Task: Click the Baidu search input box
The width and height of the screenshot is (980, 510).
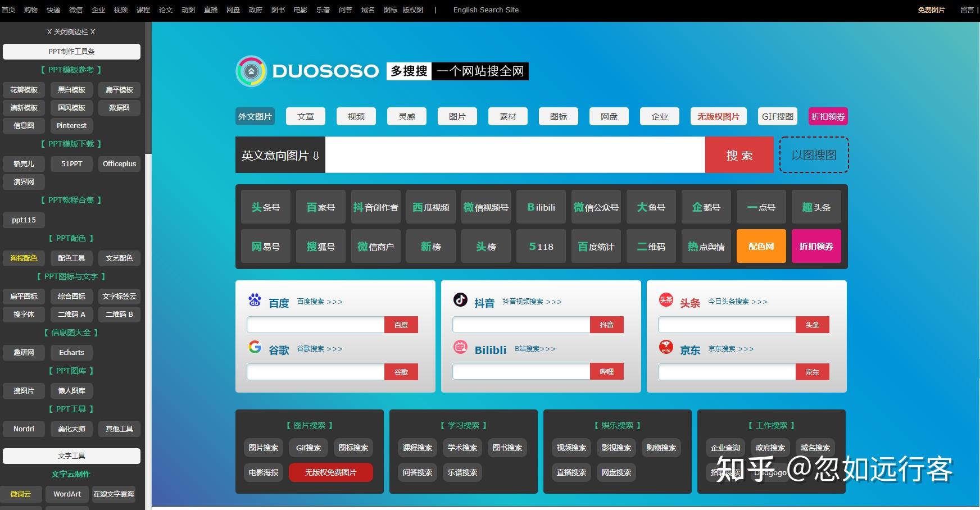Action: pyautogui.click(x=316, y=325)
